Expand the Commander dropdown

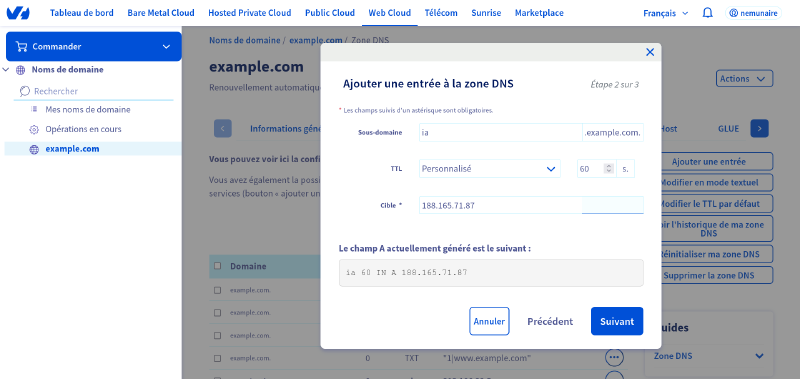[x=166, y=46]
